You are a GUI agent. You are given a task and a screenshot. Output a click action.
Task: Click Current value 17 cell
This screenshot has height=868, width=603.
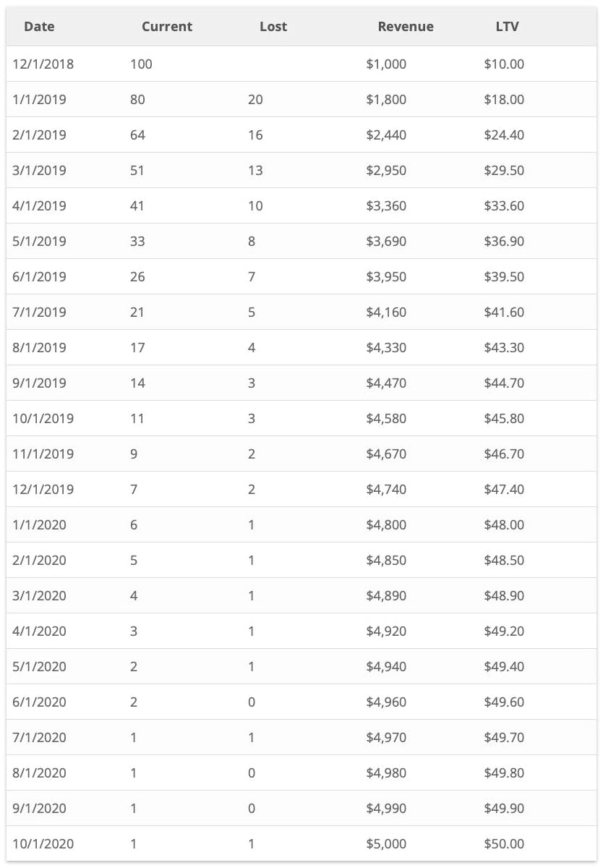(x=137, y=347)
